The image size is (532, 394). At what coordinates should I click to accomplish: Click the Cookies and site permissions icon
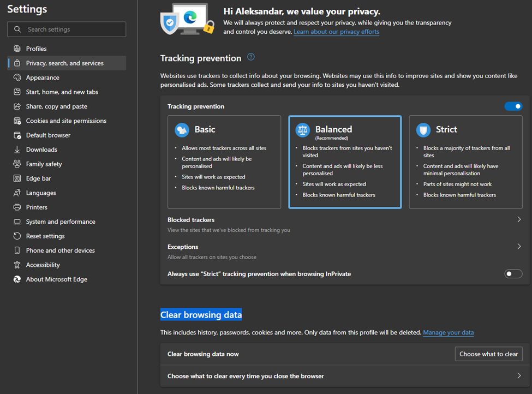(17, 121)
